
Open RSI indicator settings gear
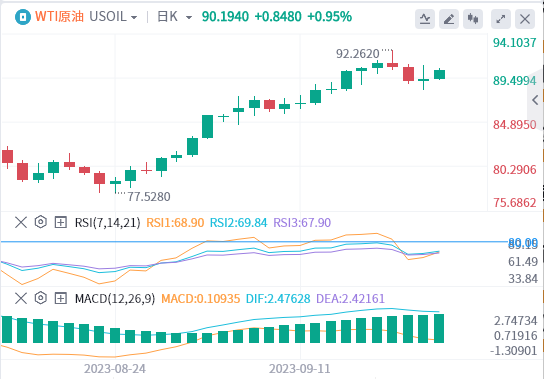pyautogui.click(x=41, y=222)
